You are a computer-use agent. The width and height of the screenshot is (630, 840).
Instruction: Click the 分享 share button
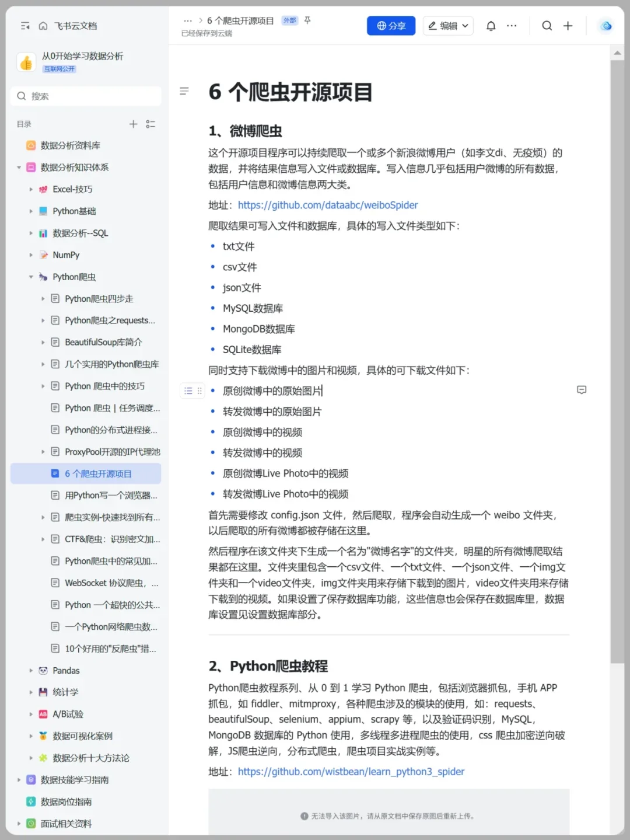[391, 26]
